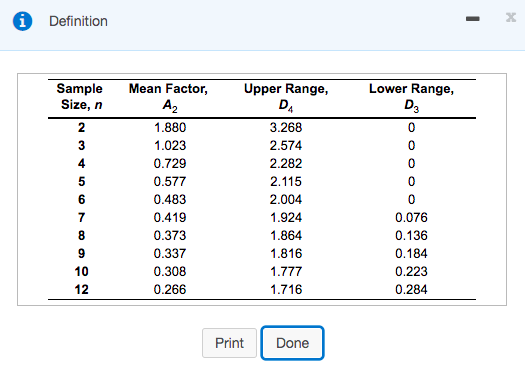Image resolution: width=525 pixels, height=366 pixels.
Task: Click the Lower Range, D3 column header
Action: 411,97
